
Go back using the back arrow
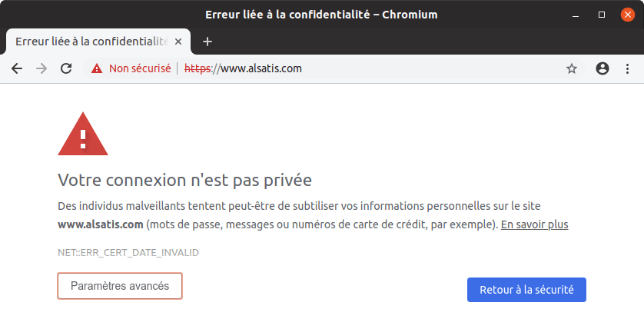(17, 68)
